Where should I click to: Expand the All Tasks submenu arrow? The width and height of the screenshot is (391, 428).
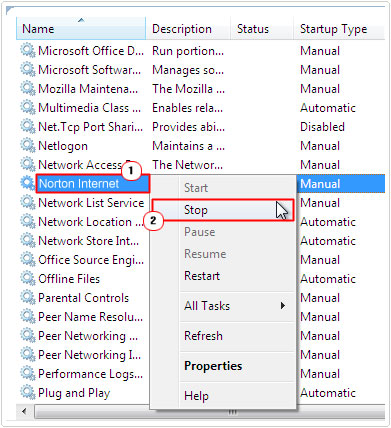[x=283, y=306]
